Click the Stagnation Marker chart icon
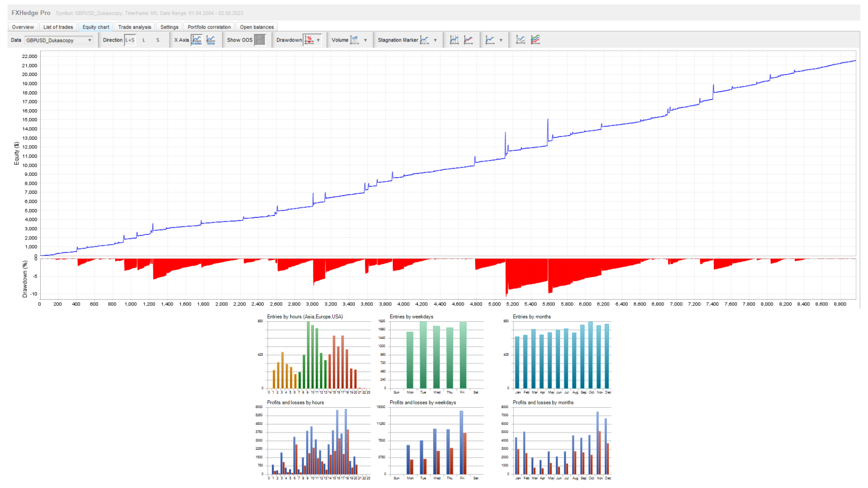 (424, 40)
